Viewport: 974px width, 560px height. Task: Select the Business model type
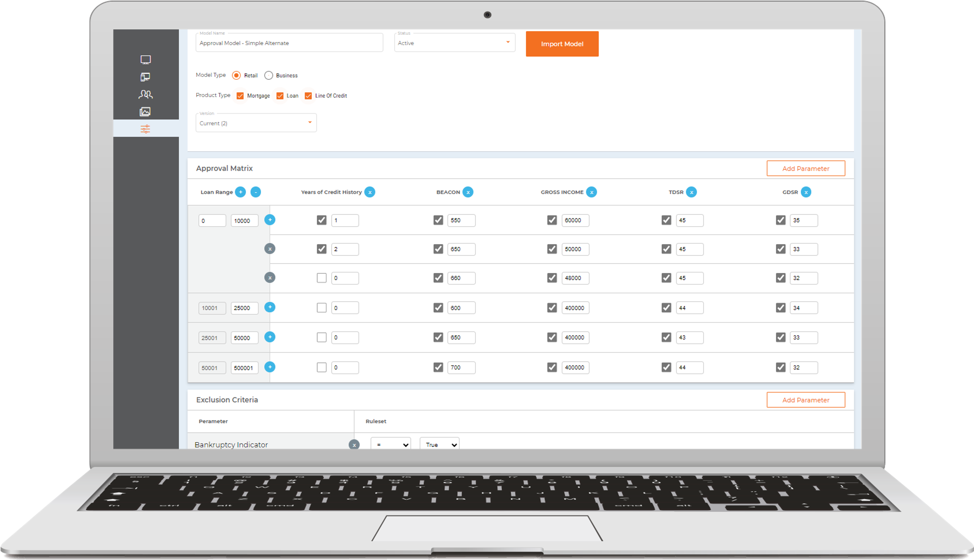[269, 75]
